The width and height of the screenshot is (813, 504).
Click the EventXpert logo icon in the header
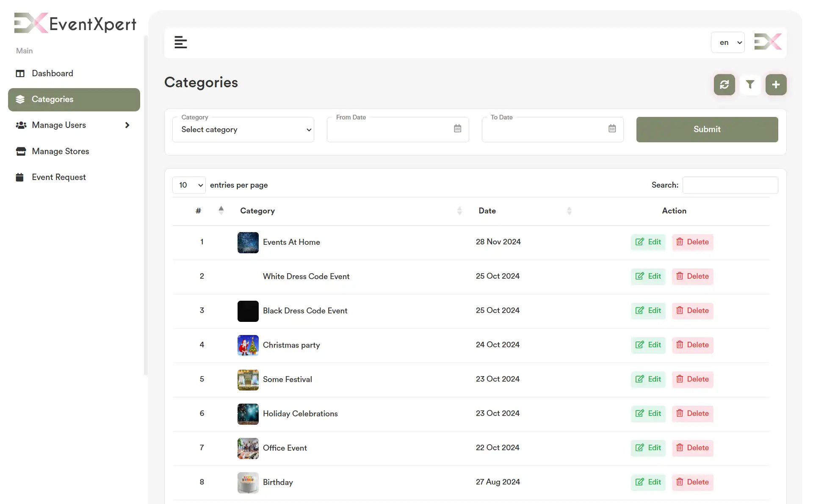click(768, 42)
